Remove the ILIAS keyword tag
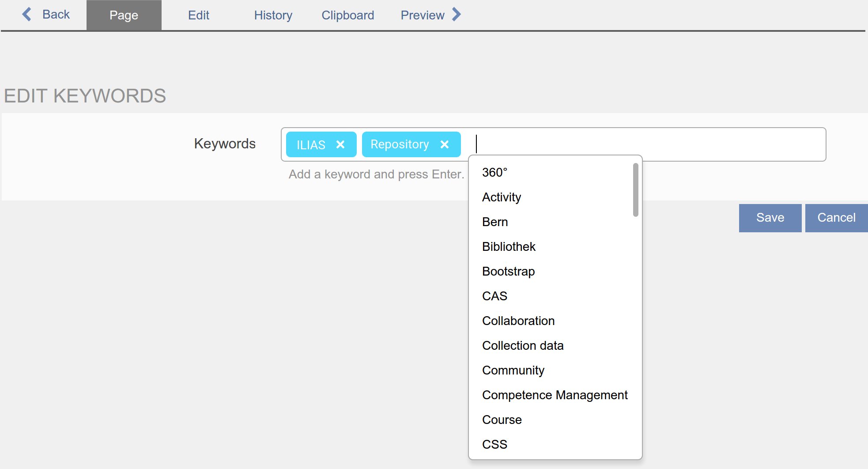 (340, 144)
